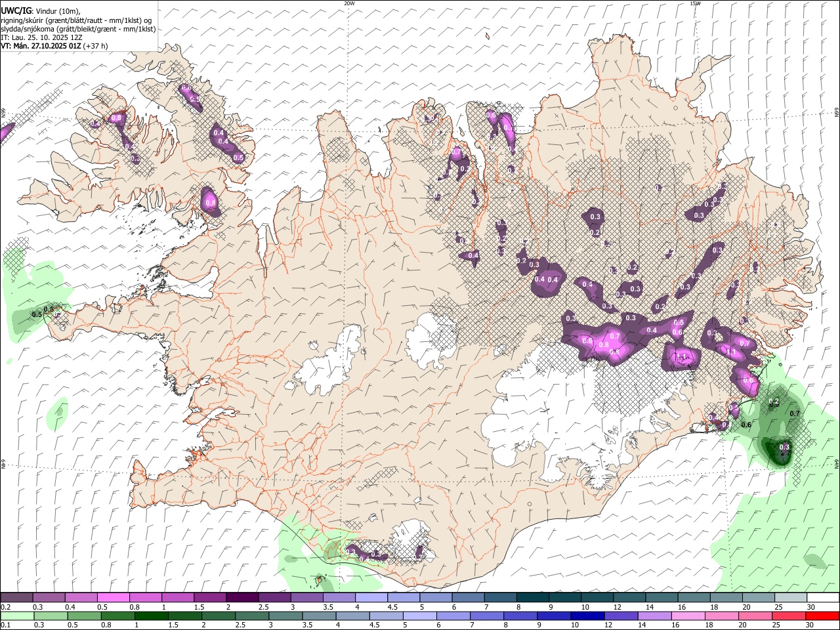Click the darkest purple snow swatch labeled 2
Screen dimensions: 840x630
pyautogui.click(x=242, y=598)
